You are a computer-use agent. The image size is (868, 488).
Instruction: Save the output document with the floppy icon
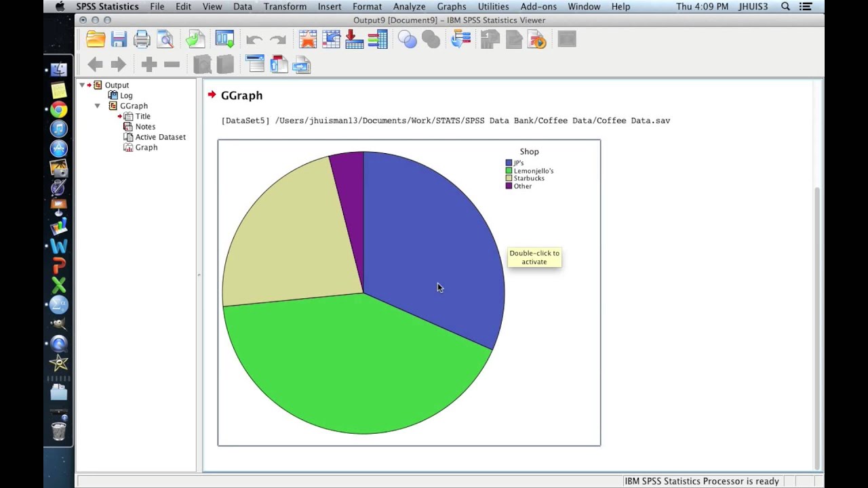click(x=119, y=39)
